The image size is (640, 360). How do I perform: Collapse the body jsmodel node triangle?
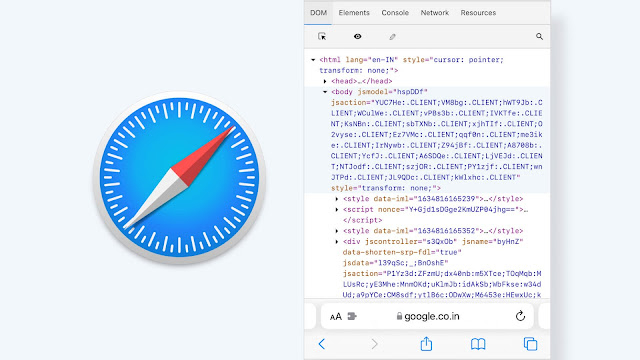click(x=325, y=92)
